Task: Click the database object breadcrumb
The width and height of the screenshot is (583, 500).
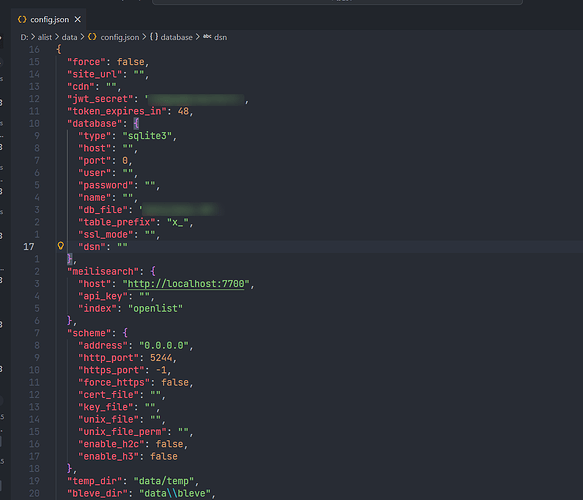Action: click(177, 37)
